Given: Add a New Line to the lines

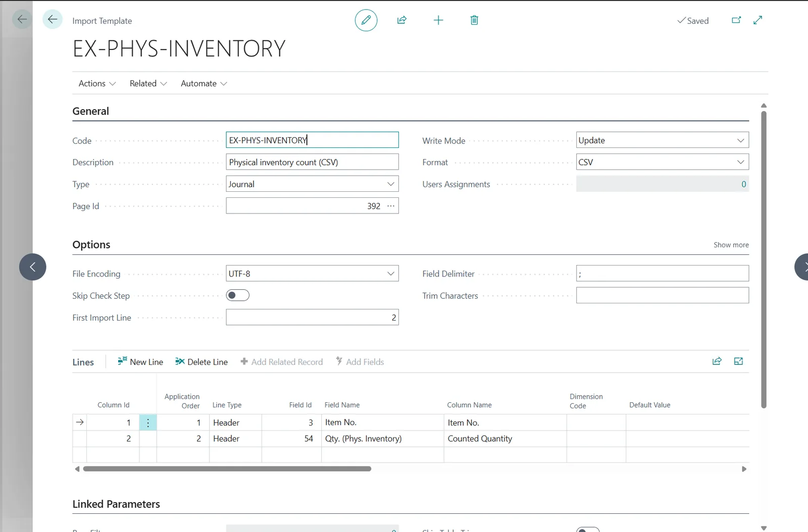Looking at the screenshot, I should pos(140,362).
